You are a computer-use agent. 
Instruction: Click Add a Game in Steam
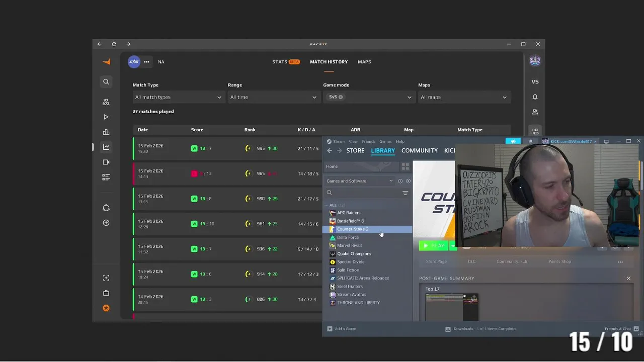point(342,329)
